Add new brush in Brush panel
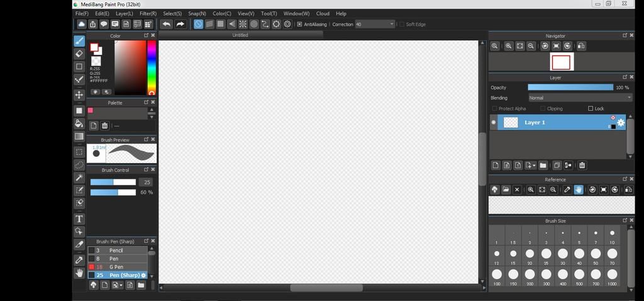 tap(105, 285)
